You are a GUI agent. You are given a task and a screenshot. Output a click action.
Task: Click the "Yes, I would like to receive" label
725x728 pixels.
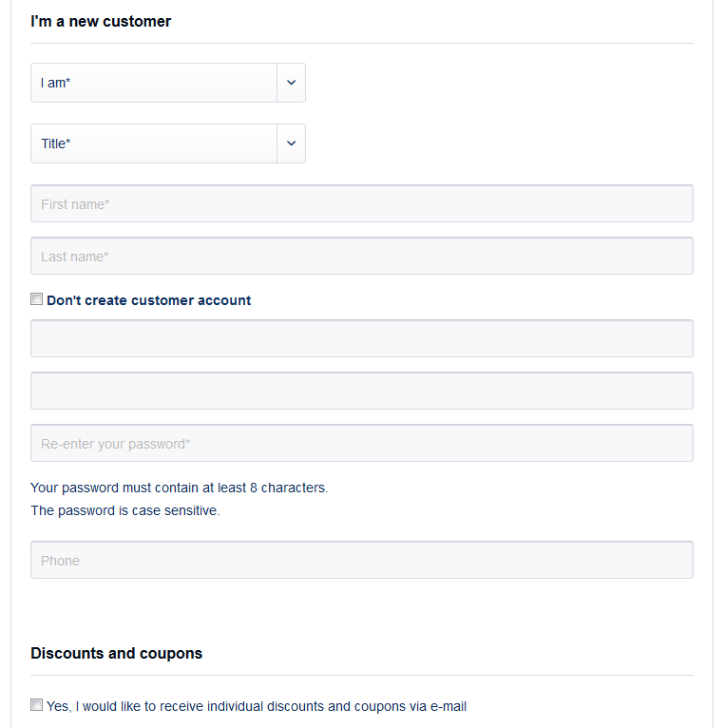pyautogui.click(x=257, y=706)
